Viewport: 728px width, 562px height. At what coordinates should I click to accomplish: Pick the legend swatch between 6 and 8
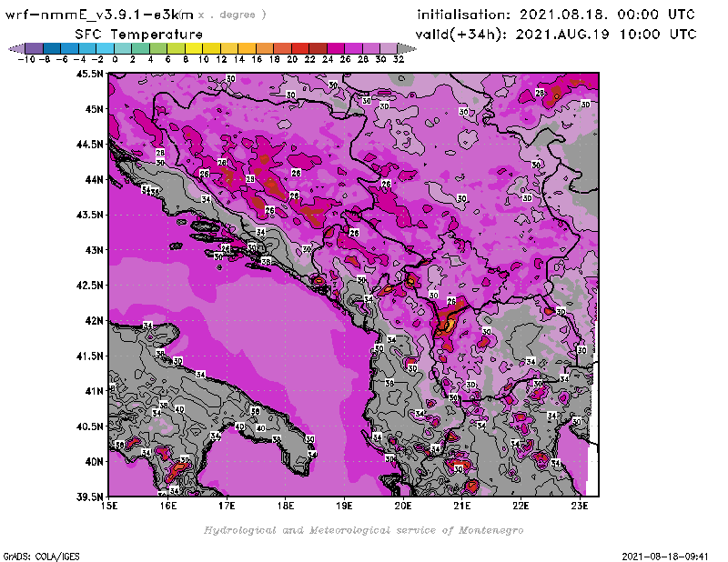[176, 48]
